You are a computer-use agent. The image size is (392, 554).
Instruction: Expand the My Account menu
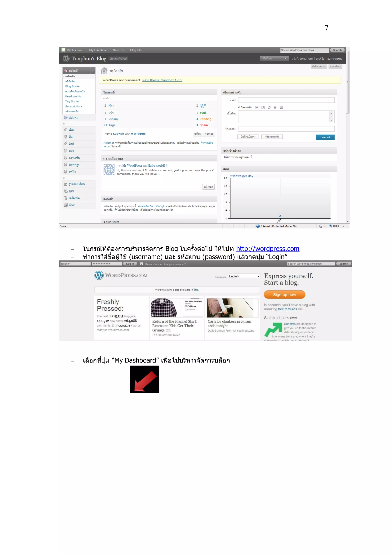tap(75, 50)
